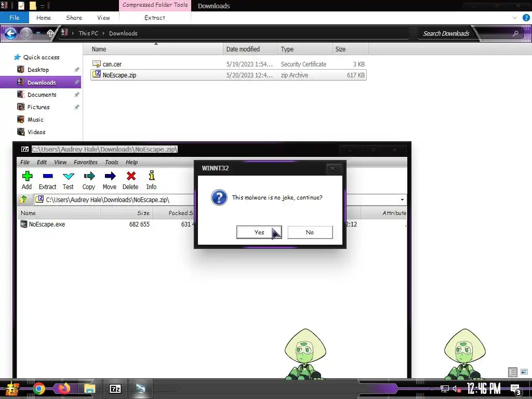Click the 7-Zip archive path field
The height and width of the screenshot is (399, 532).
(220, 200)
